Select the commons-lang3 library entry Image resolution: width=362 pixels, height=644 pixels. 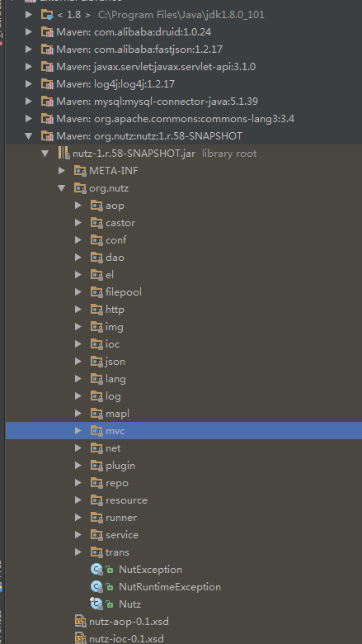(x=175, y=119)
